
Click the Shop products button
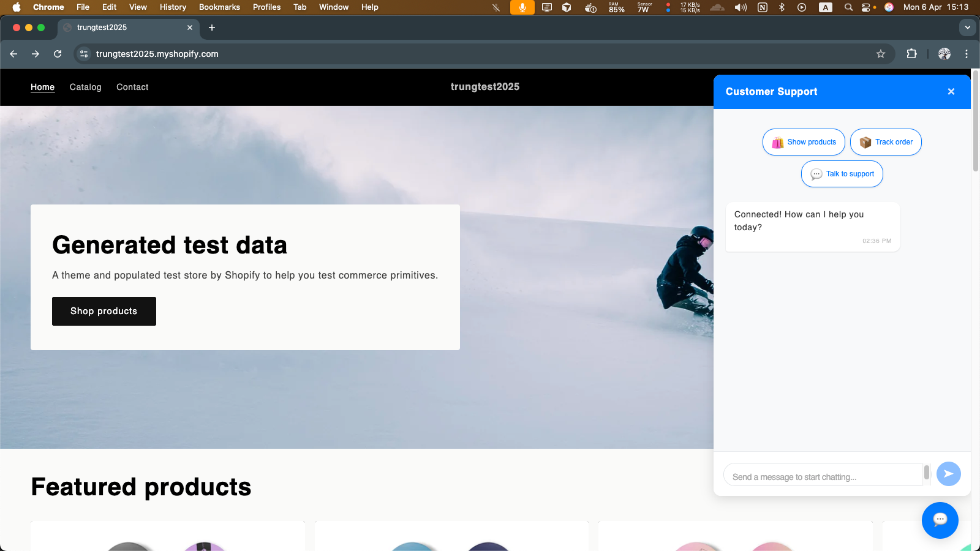tap(104, 311)
